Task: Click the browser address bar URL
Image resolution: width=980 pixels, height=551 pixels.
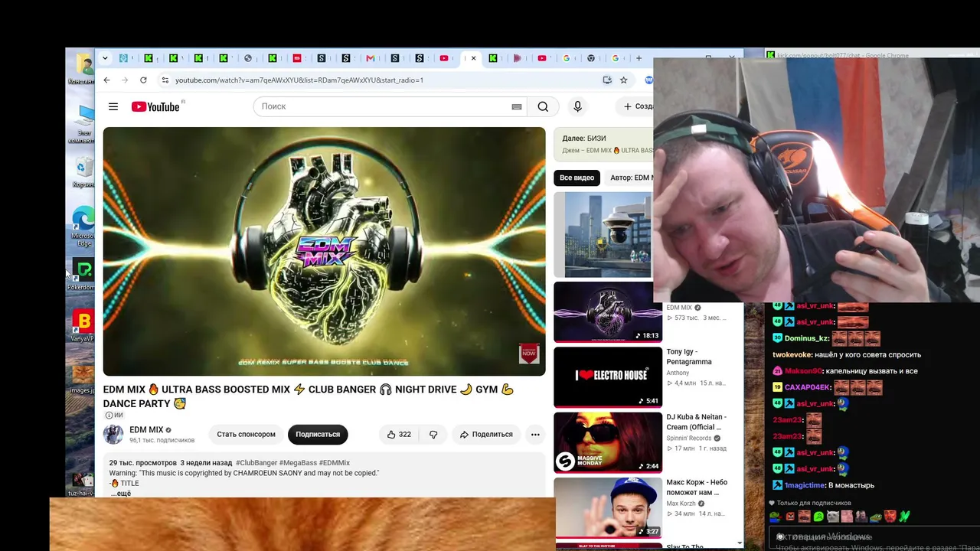Action: [x=299, y=80]
